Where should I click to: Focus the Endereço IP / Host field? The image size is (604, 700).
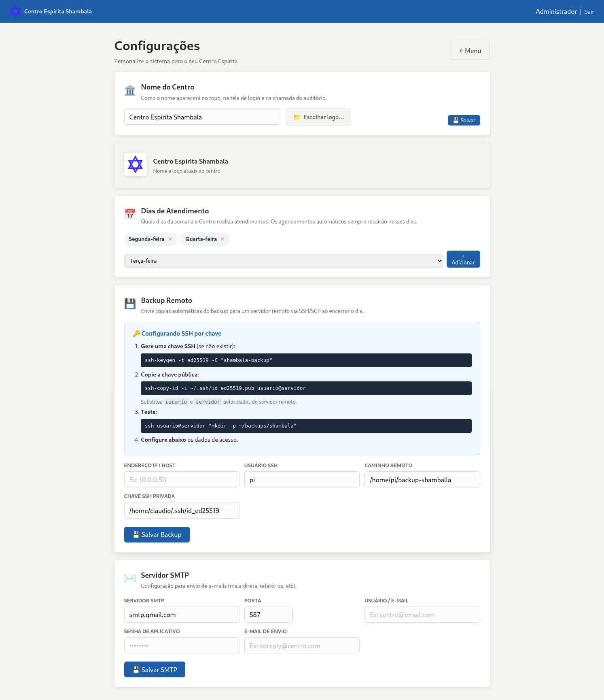[182, 480]
